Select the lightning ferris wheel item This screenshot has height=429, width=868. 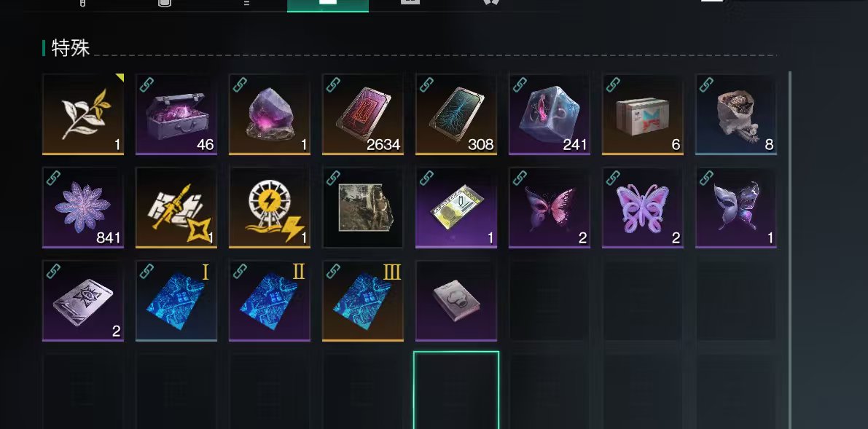(x=270, y=208)
